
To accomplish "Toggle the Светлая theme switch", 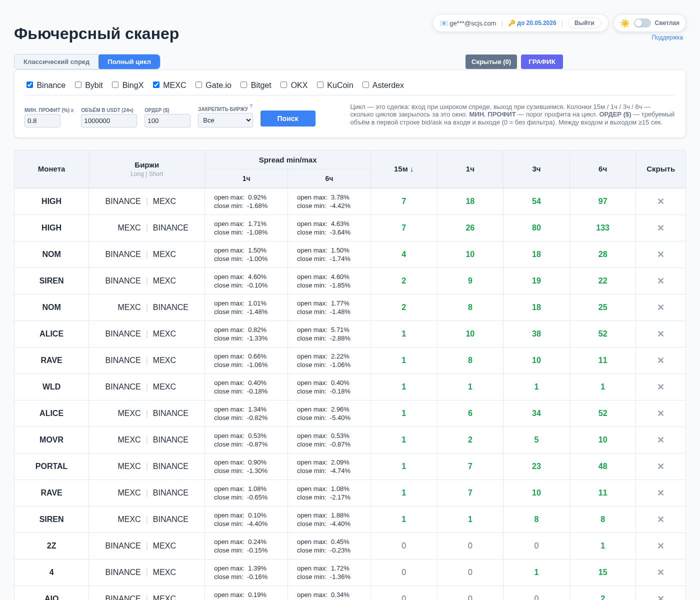I will click(642, 23).
